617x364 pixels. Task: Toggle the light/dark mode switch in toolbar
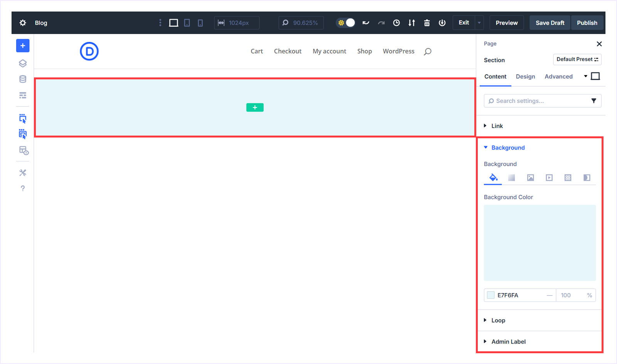click(346, 23)
